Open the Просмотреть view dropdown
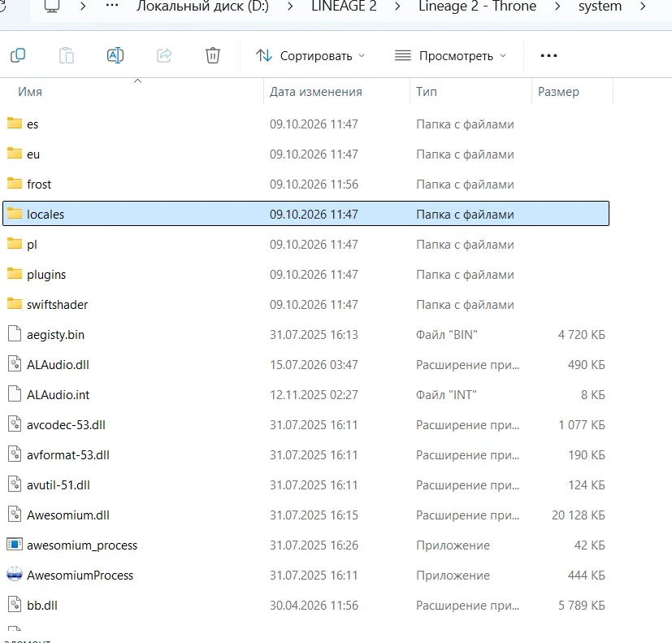Screen dimensions: 672x643 point(450,56)
